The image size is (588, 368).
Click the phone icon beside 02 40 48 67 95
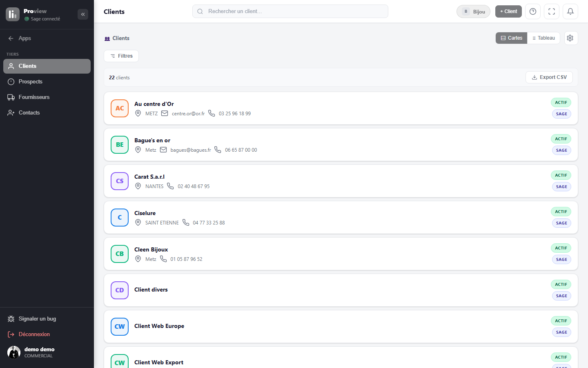(170, 186)
